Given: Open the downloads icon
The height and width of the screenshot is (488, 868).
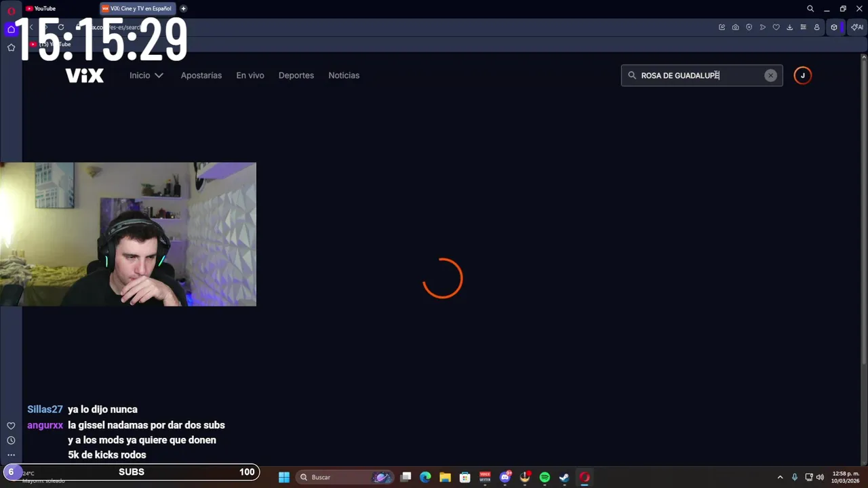Looking at the screenshot, I should [789, 27].
